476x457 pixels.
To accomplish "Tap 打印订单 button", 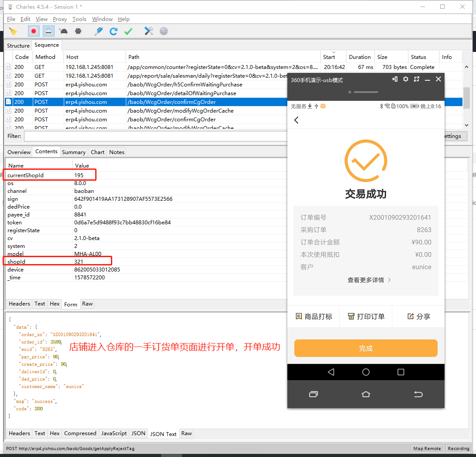I will pyautogui.click(x=366, y=316).
